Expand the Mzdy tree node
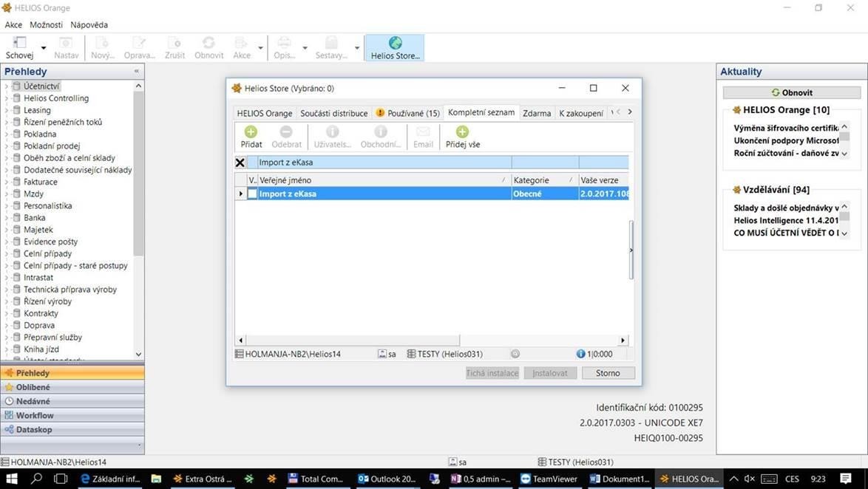The width and height of the screenshot is (868, 489). pyautogui.click(x=7, y=194)
